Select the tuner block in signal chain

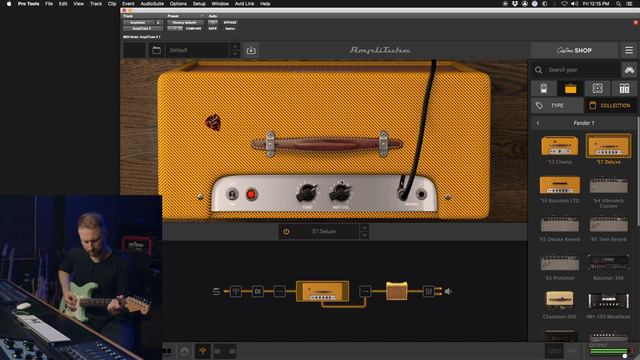pos(236,291)
